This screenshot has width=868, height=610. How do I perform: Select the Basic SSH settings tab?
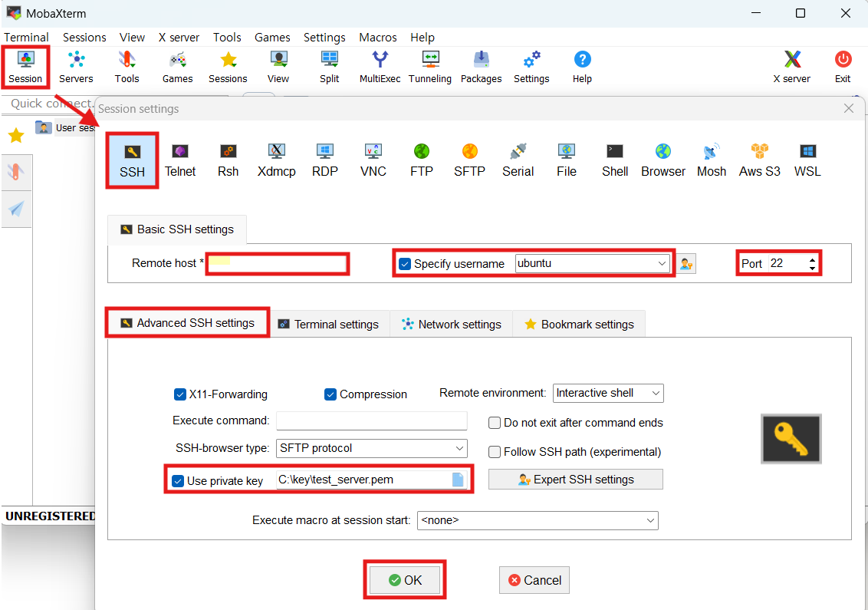[x=177, y=229]
